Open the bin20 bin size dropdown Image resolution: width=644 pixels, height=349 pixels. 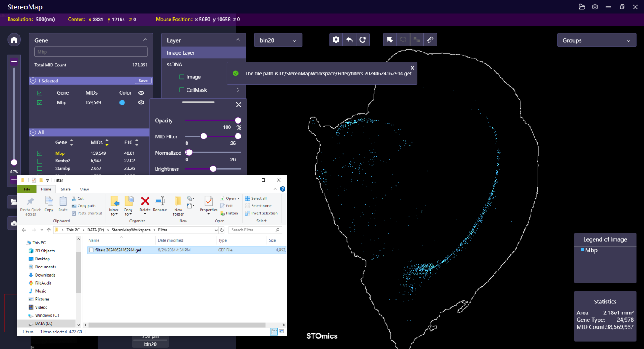[278, 40]
